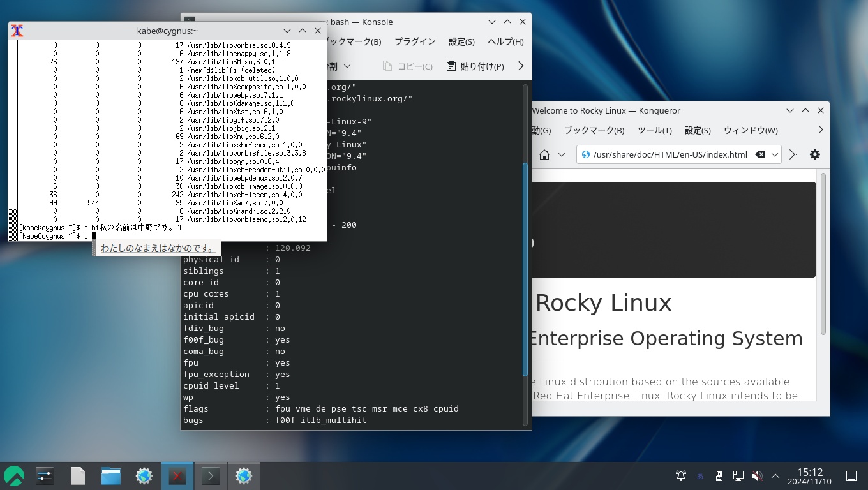Click the Konsole vertical scrollbar
This screenshot has height=490, width=868.
(x=526, y=268)
